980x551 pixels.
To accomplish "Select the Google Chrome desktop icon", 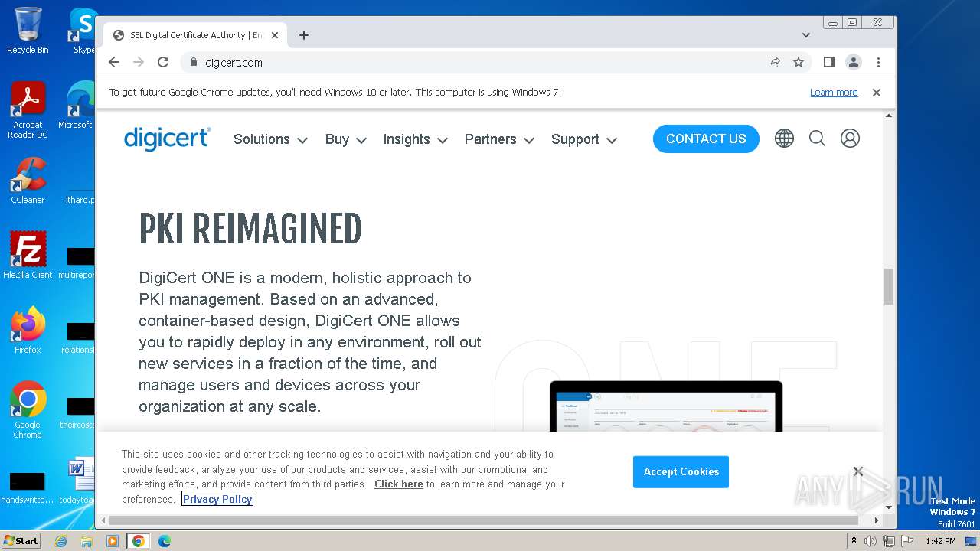I will click(x=28, y=410).
